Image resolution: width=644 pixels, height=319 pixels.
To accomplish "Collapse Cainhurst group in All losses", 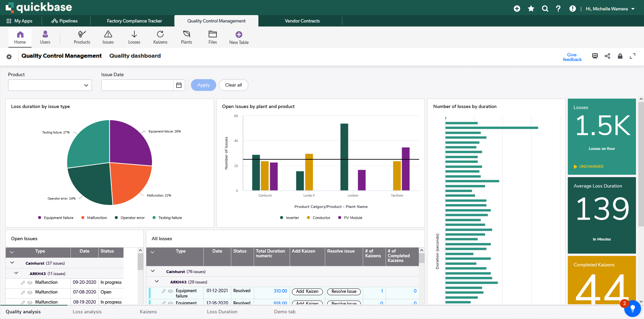I will [153, 271].
